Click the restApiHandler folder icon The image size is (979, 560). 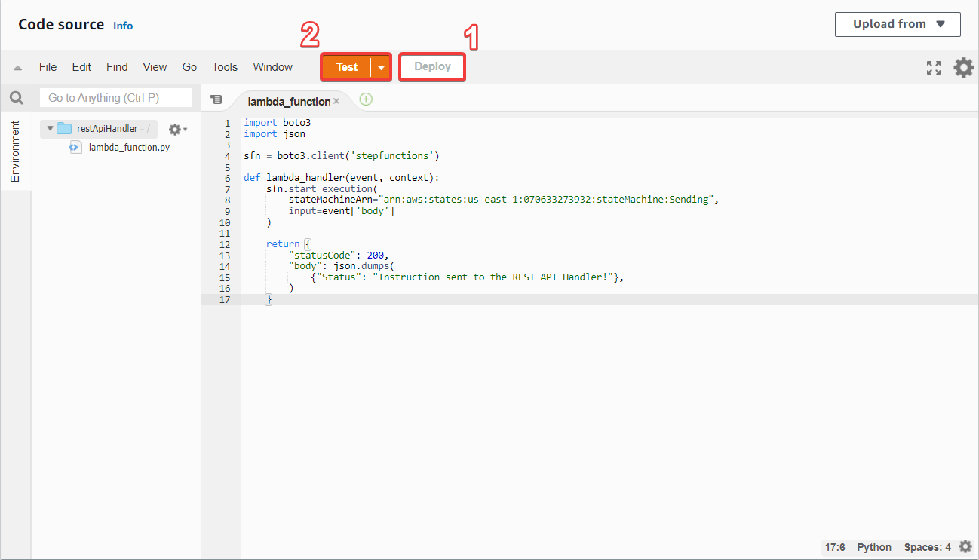pyautogui.click(x=64, y=128)
